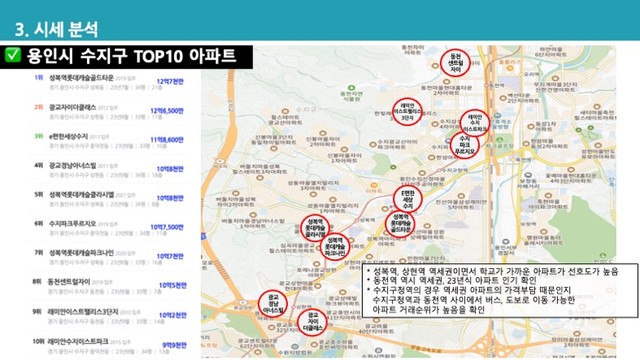Select the 광교자이더클래스 map marker circle
Image resolution: width=640 pixels, height=360 pixels.
(x=312, y=322)
